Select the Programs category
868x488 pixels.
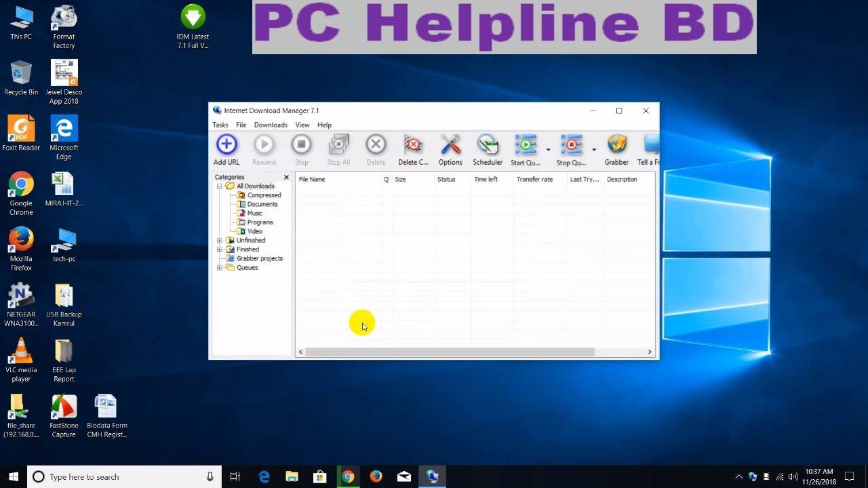260,222
